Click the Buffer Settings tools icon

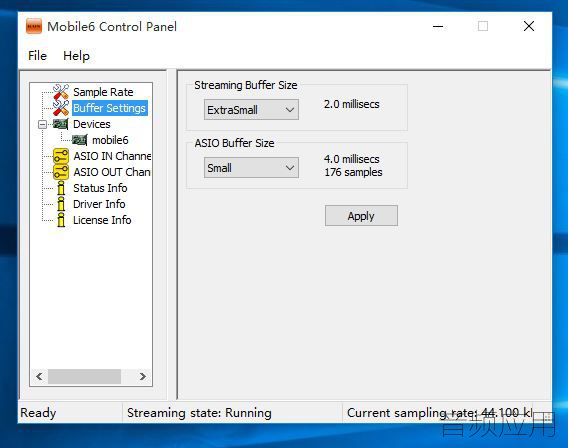(x=61, y=108)
